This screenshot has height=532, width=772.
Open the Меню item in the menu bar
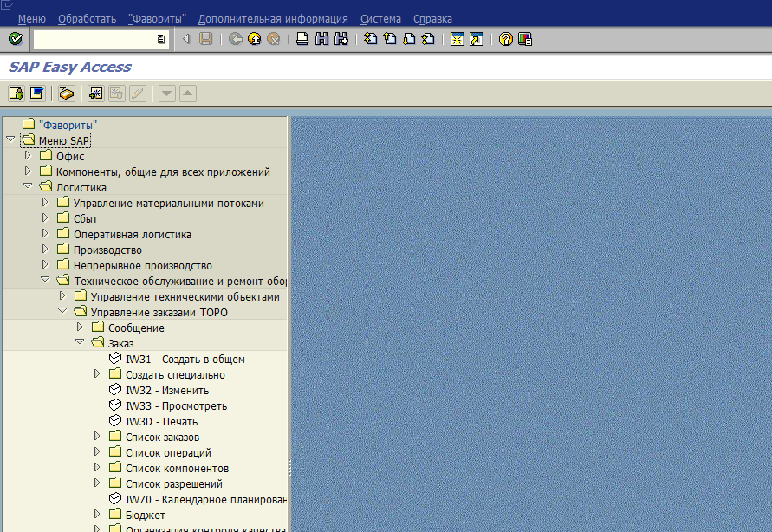31,19
